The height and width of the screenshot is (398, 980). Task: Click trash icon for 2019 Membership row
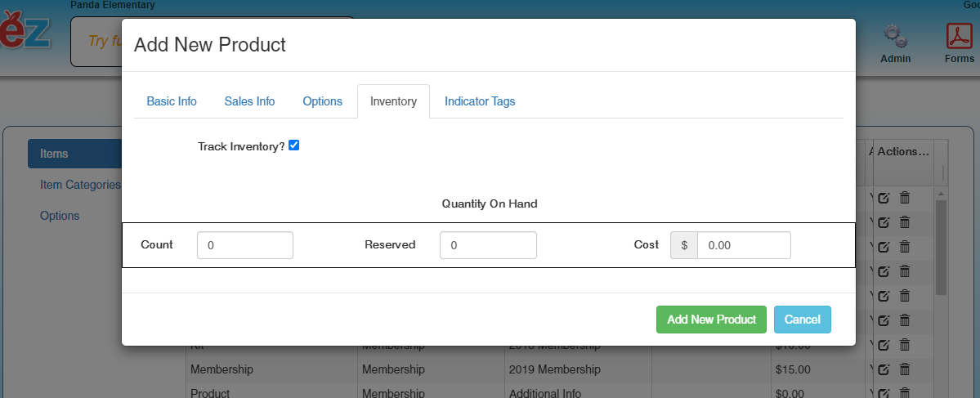pyautogui.click(x=905, y=369)
